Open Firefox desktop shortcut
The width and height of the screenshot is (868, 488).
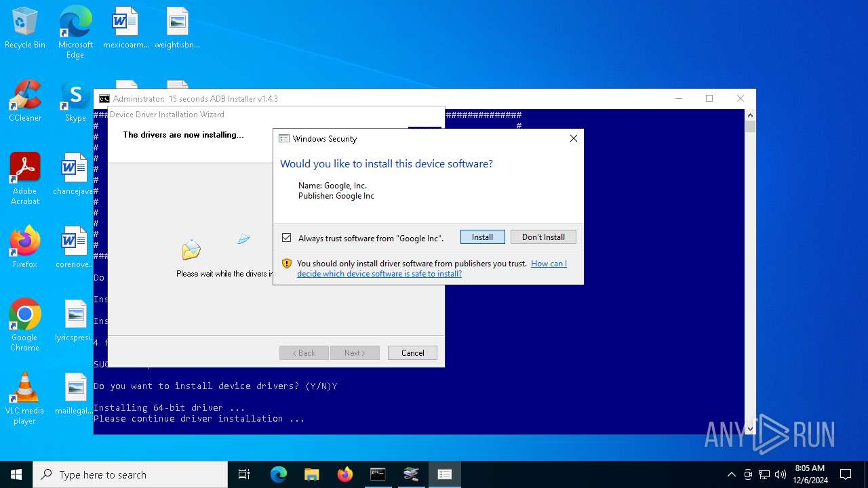pyautogui.click(x=25, y=247)
